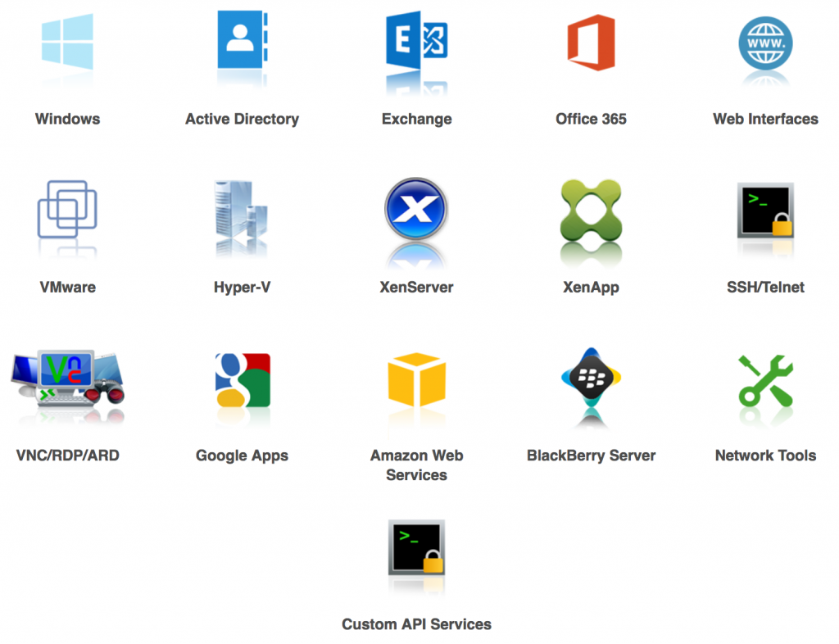Open the Hyper-V server tower icon
The width and height of the screenshot is (839, 644).
point(242,209)
